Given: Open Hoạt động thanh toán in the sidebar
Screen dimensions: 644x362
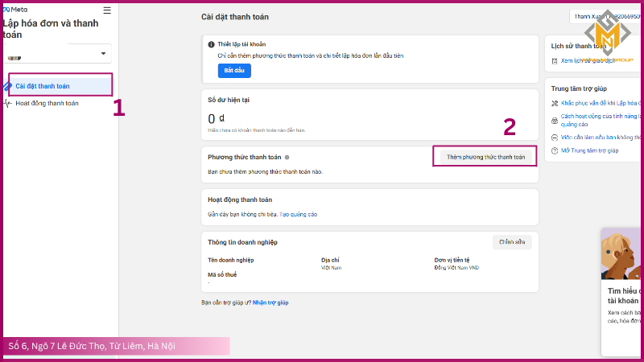Looking at the screenshot, I should pyautogui.click(x=47, y=103).
